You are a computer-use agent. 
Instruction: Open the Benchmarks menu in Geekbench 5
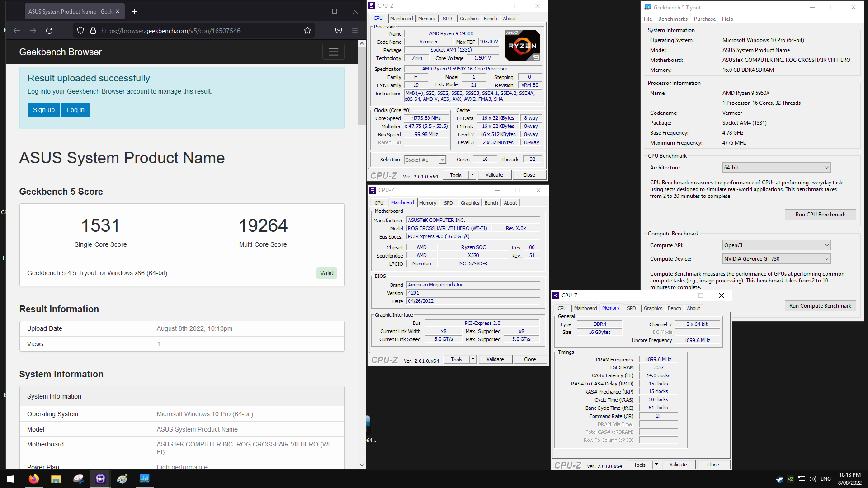(673, 19)
